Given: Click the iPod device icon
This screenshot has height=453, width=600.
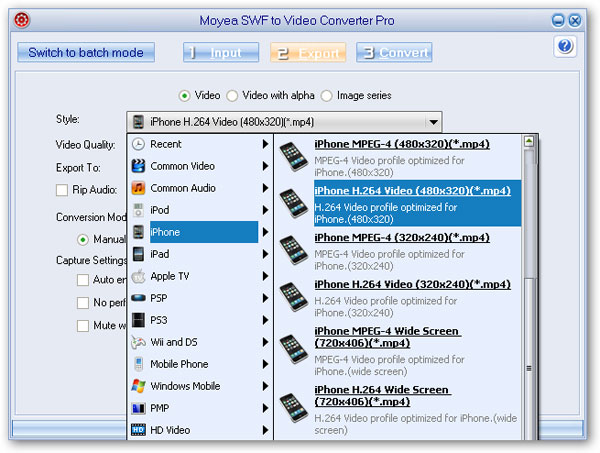Looking at the screenshot, I should 138,210.
